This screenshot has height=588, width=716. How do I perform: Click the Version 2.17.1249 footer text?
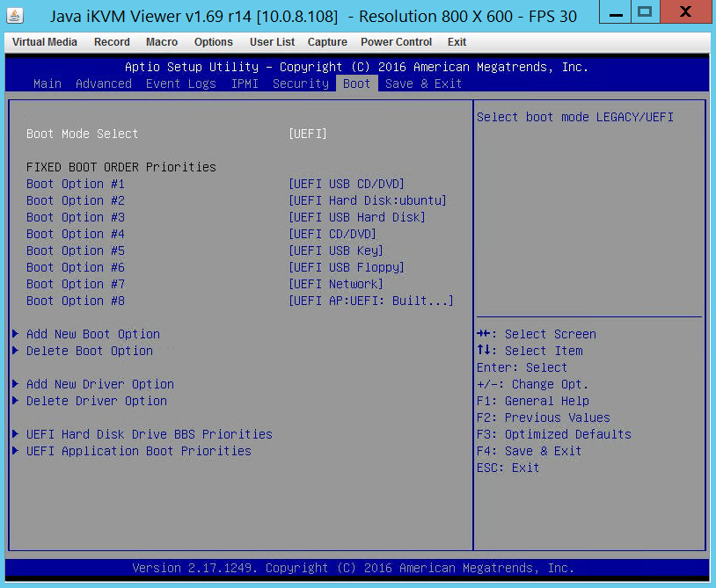[353, 569]
